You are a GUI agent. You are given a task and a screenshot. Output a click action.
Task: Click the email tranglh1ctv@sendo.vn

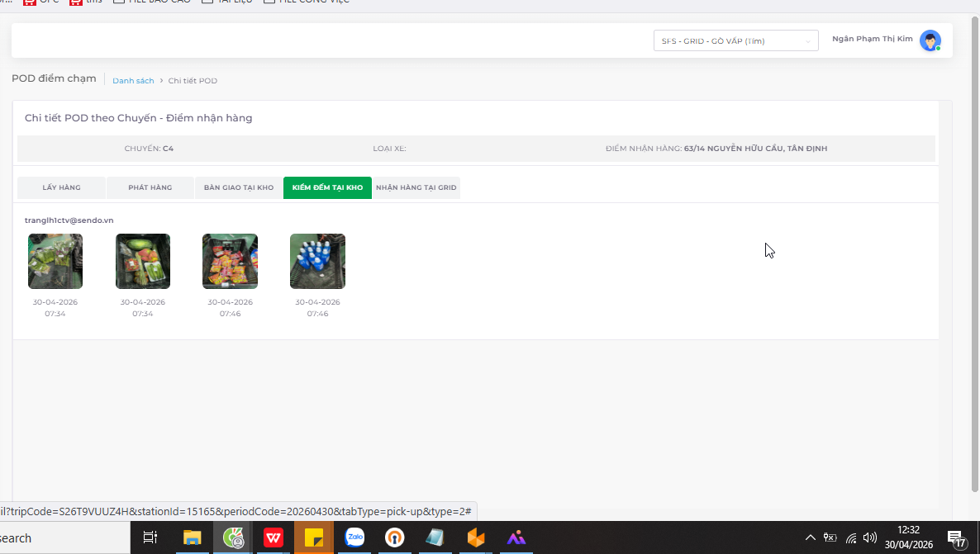click(69, 220)
